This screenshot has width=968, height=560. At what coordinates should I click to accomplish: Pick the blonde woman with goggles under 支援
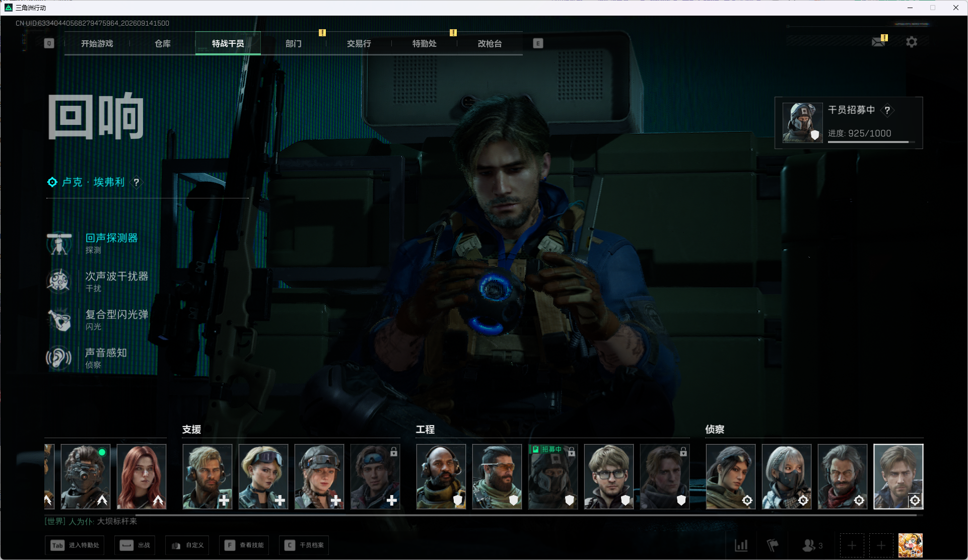pos(263,476)
